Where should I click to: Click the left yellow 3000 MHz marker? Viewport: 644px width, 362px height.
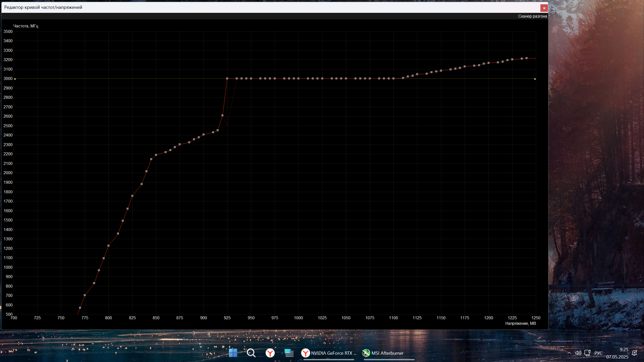point(15,79)
